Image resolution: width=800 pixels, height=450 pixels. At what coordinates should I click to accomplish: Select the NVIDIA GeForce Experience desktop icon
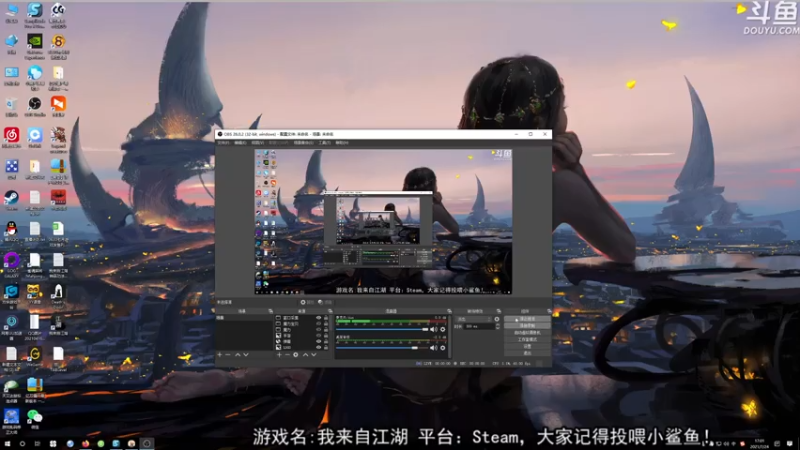[x=35, y=44]
